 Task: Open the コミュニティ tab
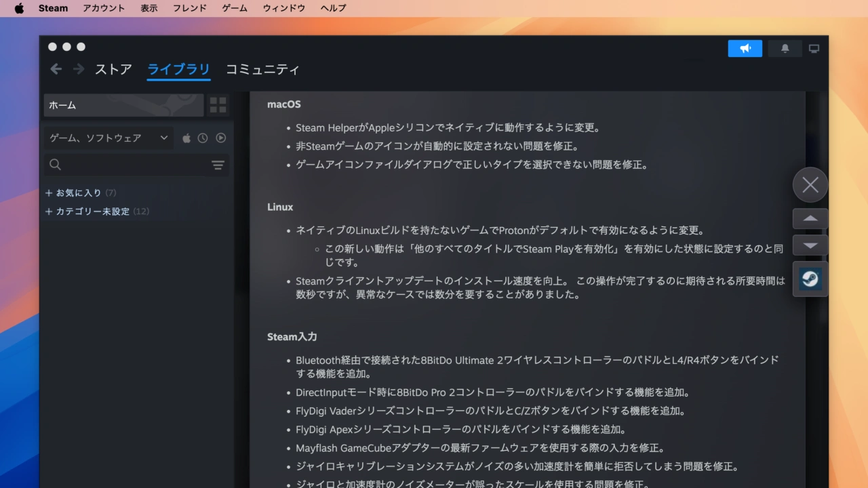(x=262, y=69)
